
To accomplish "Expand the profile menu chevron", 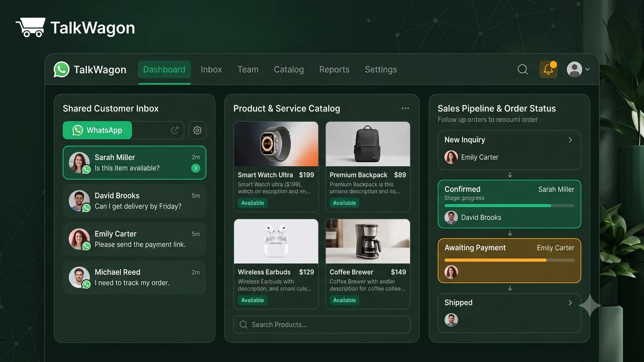I will pyautogui.click(x=588, y=69).
